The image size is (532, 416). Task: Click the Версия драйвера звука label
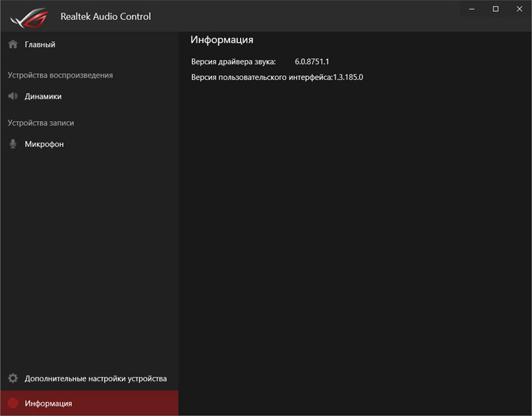click(x=233, y=61)
